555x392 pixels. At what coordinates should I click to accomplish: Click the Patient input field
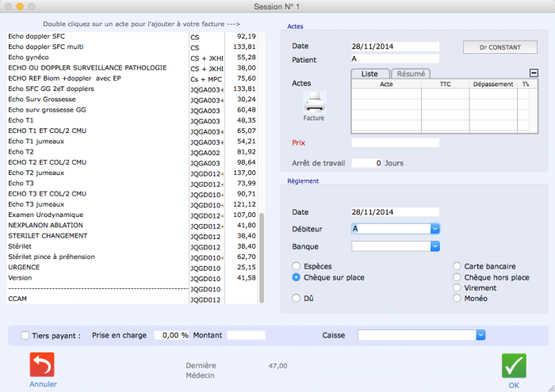coord(395,59)
